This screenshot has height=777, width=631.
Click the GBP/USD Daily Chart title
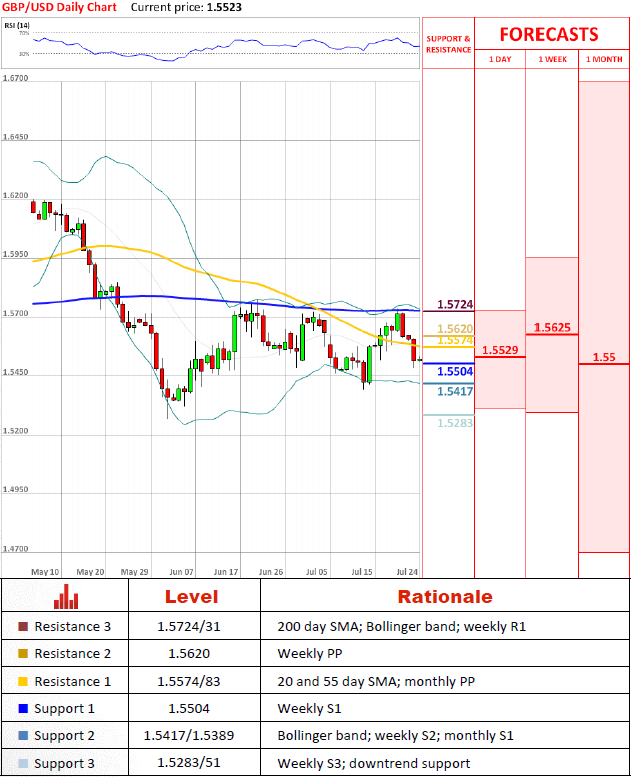[59, 7]
